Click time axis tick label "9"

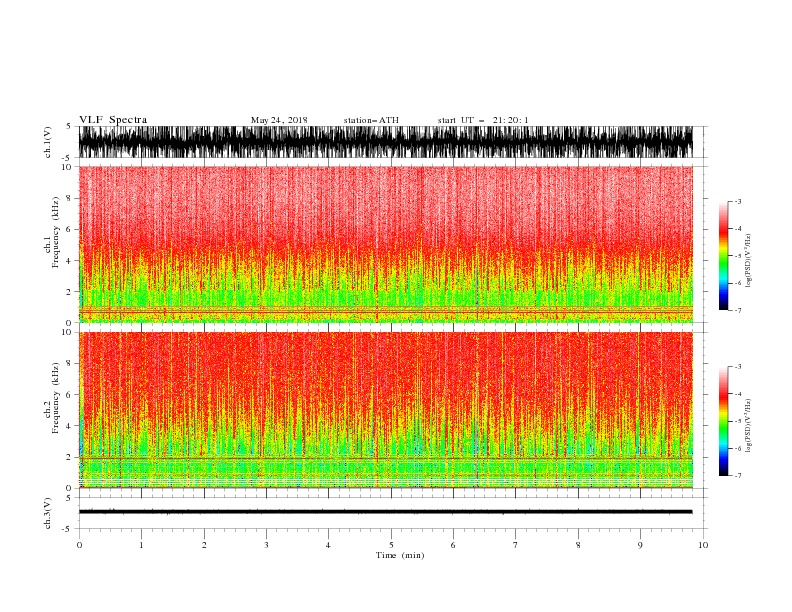click(640, 545)
